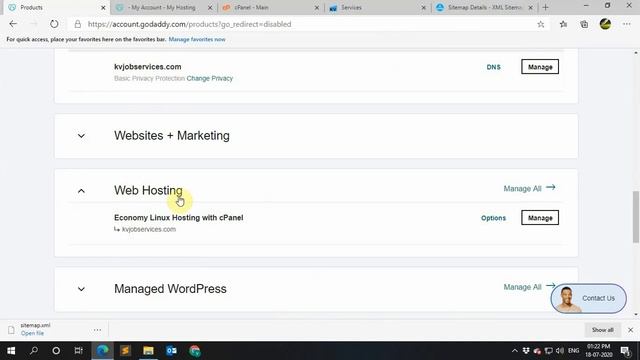Image resolution: width=640 pixels, height=360 pixels.
Task: Click Manage favorites now link
Action: click(x=197, y=40)
